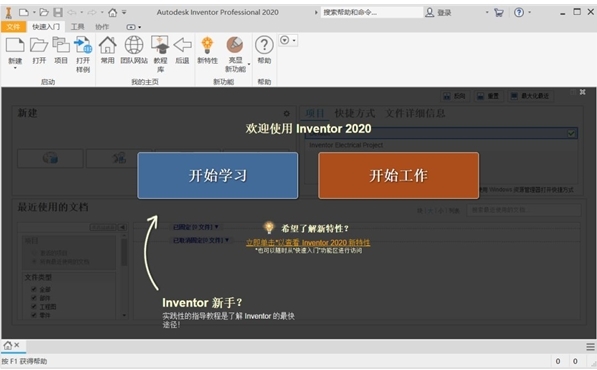This screenshot has height=370, width=597.
Task: Click the Redo arrow in quick access toolbar
Action: point(92,13)
